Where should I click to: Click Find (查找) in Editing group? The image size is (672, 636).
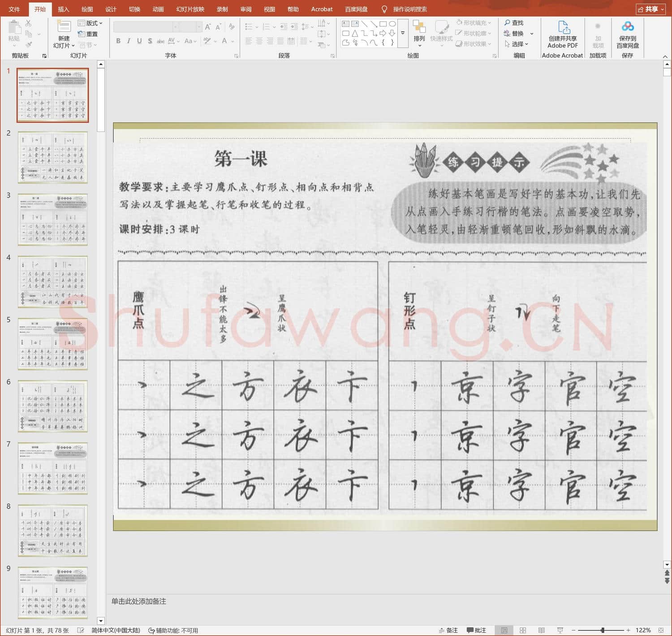(513, 22)
